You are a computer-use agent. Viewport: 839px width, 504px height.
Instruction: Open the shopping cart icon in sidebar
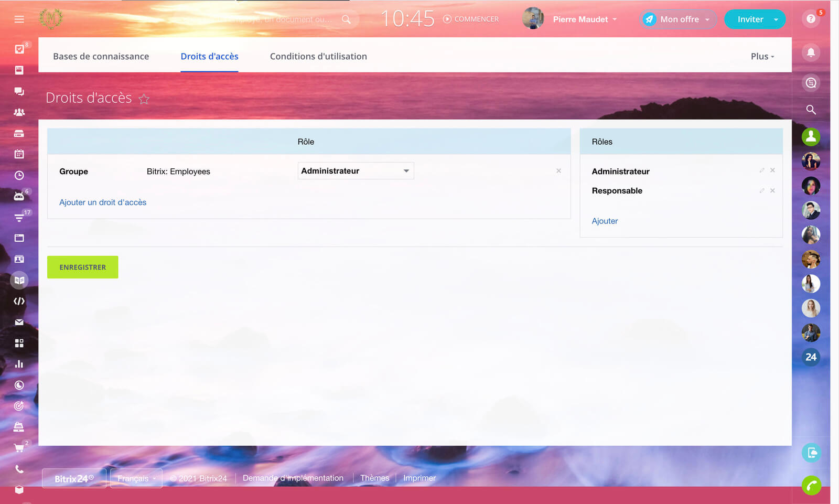tap(19, 448)
